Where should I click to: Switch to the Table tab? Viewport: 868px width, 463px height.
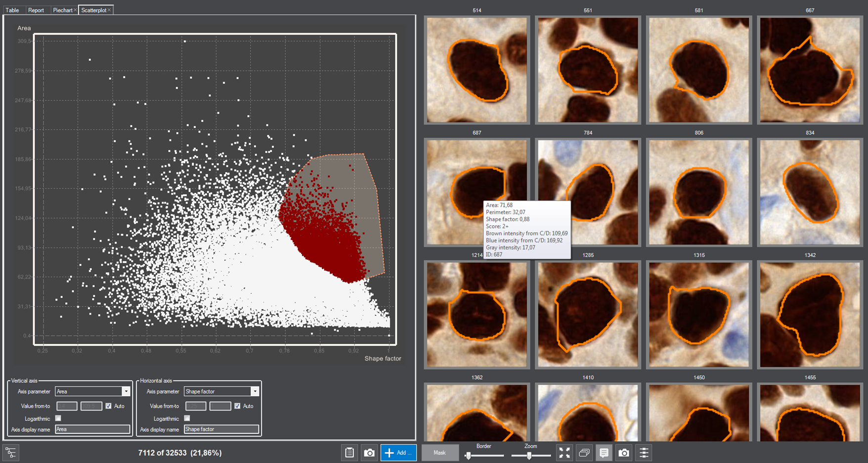pos(12,10)
